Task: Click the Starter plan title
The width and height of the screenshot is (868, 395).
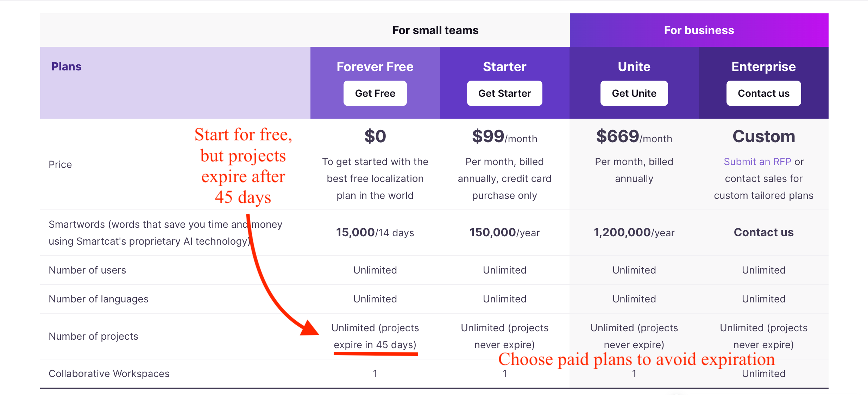Action: [x=504, y=67]
